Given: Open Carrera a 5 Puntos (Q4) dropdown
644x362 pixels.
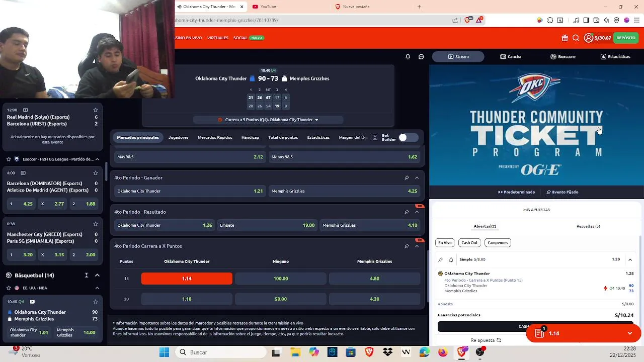Looking at the screenshot, I should coord(268,120).
